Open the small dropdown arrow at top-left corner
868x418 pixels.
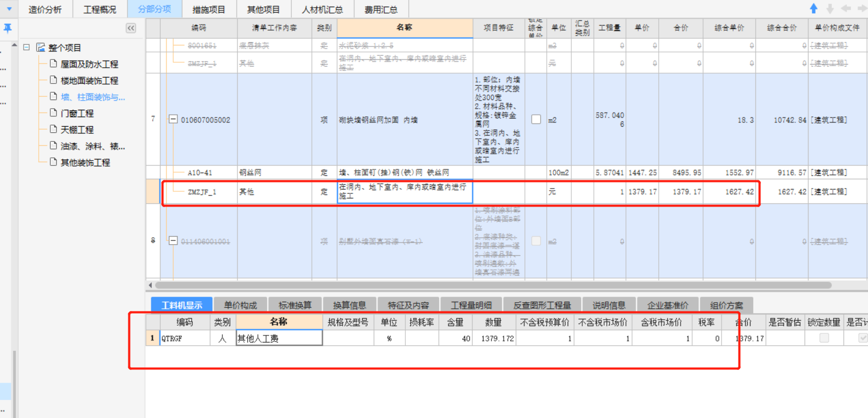9,9
